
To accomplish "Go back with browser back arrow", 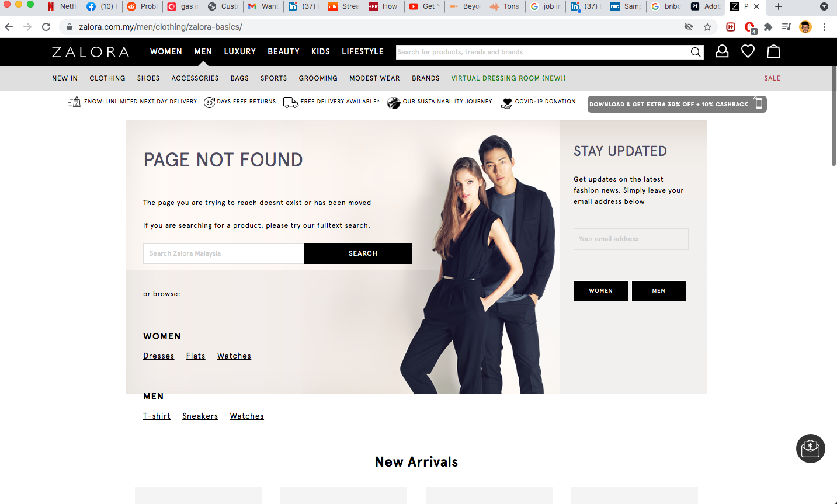I will tap(9, 27).
